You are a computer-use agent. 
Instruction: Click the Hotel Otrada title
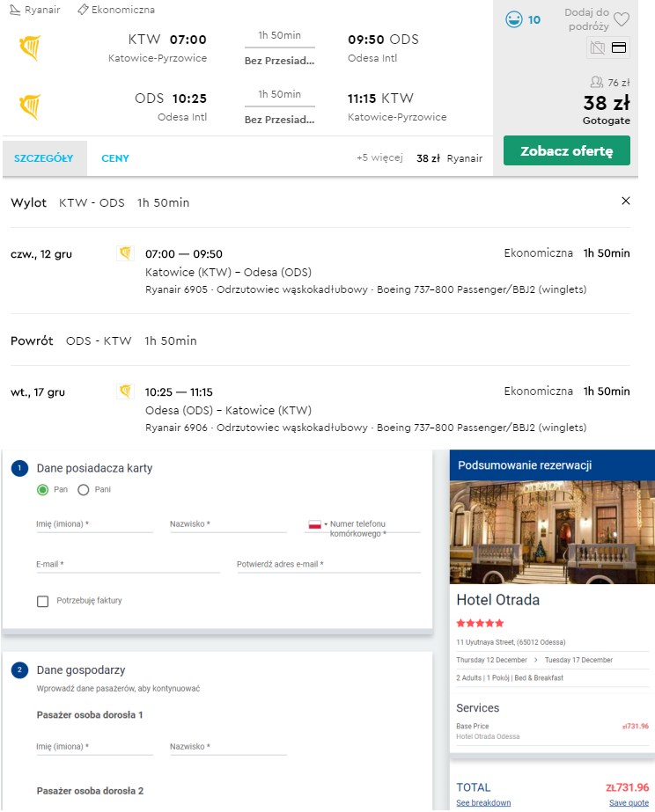tap(498, 600)
